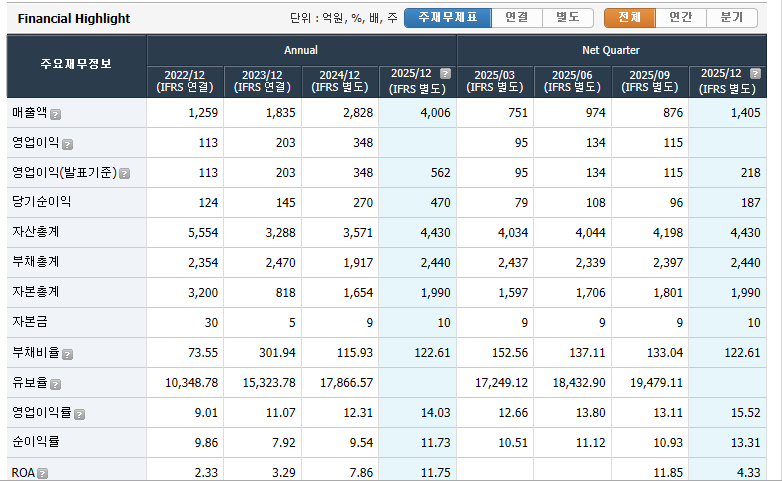
Task: Open help icon for 영업이익(발표기준)
Action: tap(124, 173)
